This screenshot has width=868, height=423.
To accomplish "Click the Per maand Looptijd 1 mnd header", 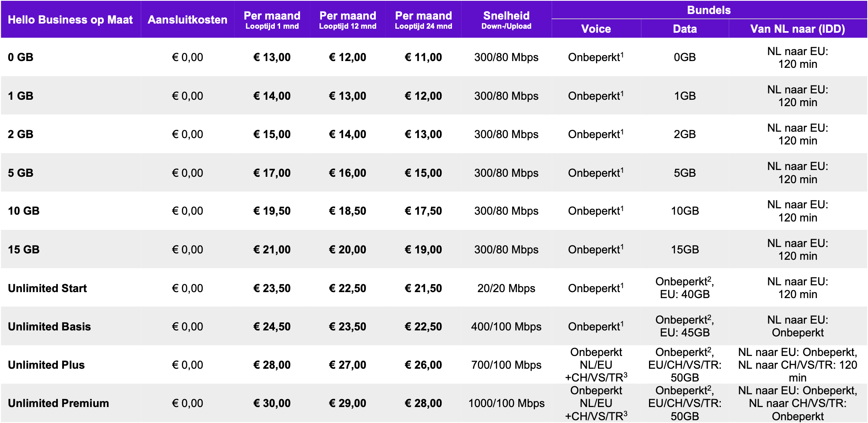I will (x=272, y=20).
